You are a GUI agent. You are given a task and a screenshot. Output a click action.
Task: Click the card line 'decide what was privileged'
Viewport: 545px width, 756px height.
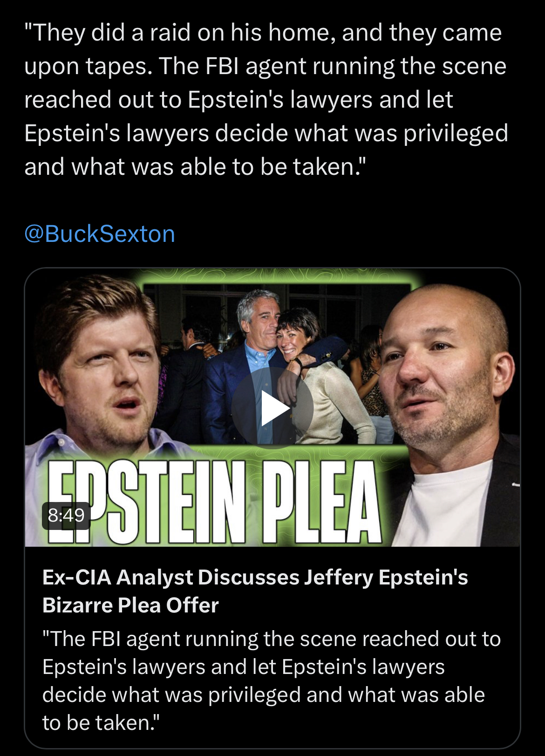pyautogui.click(x=264, y=695)
